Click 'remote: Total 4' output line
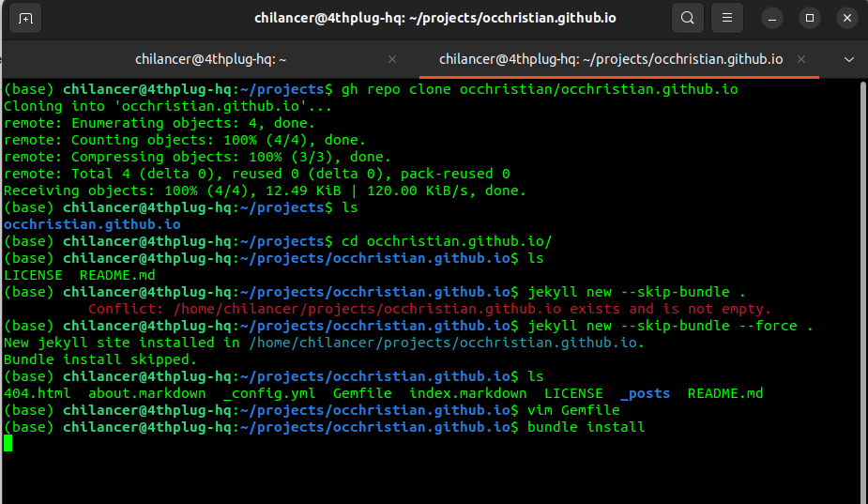The height and width of the screenshot is (504, 868). 257,174
